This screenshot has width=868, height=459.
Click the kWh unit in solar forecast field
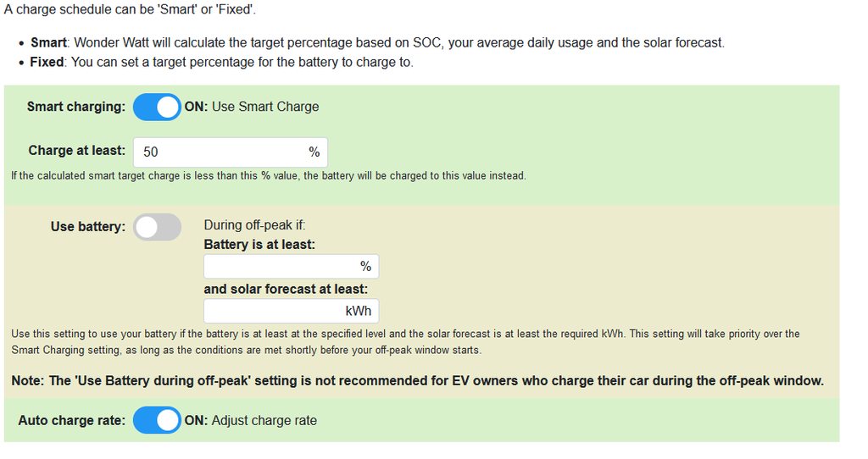coord(359,311)
